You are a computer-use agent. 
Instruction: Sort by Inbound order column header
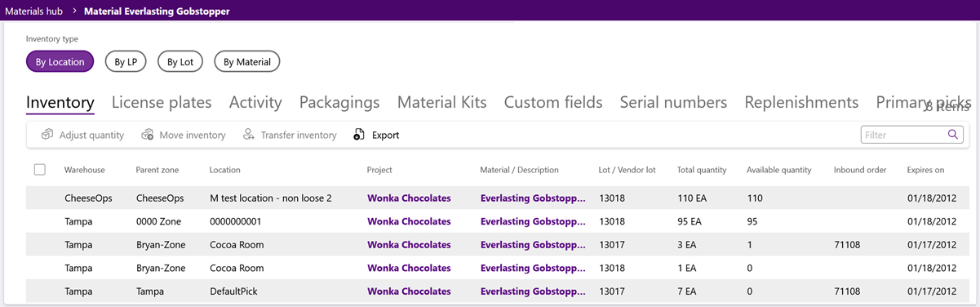coord(860,170)
